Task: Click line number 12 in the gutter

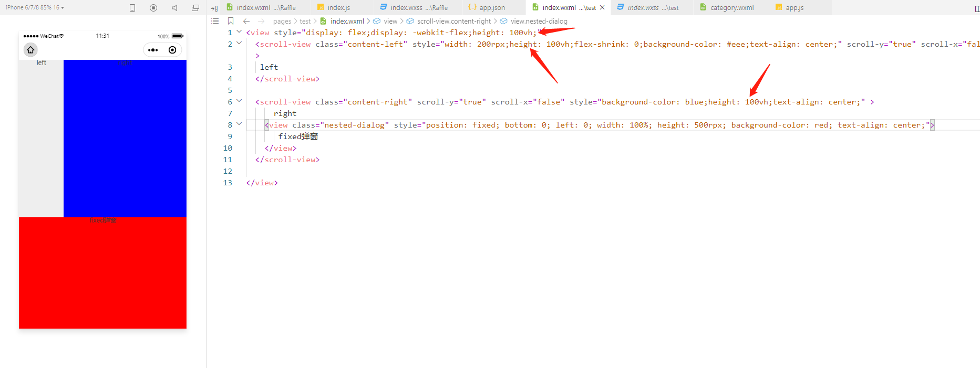Action: tap(228, 171)
